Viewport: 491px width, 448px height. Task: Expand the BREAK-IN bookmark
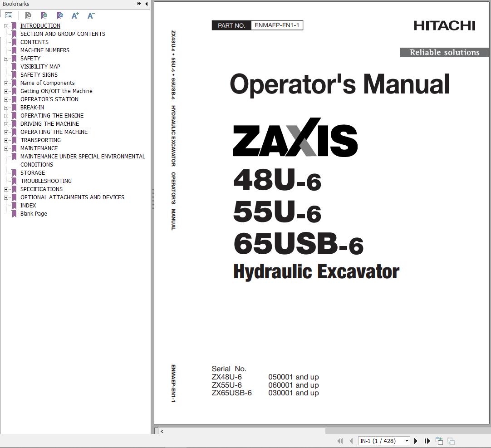(6, 108)
